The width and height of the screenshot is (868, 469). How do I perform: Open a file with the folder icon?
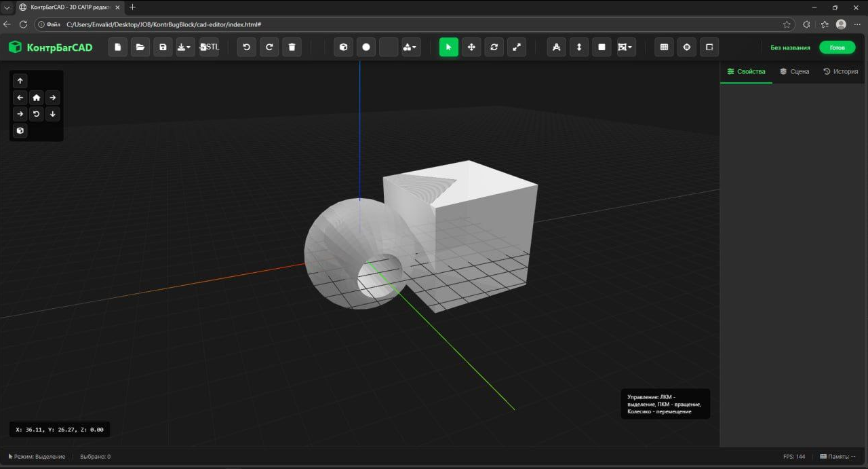(140, 47)
